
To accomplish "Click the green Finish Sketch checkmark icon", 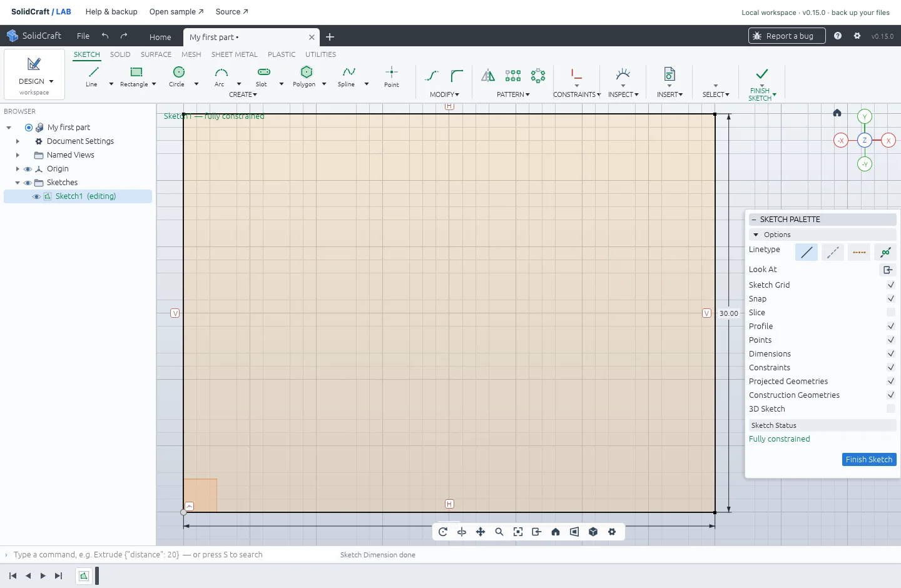I will [x=762, y=74].
